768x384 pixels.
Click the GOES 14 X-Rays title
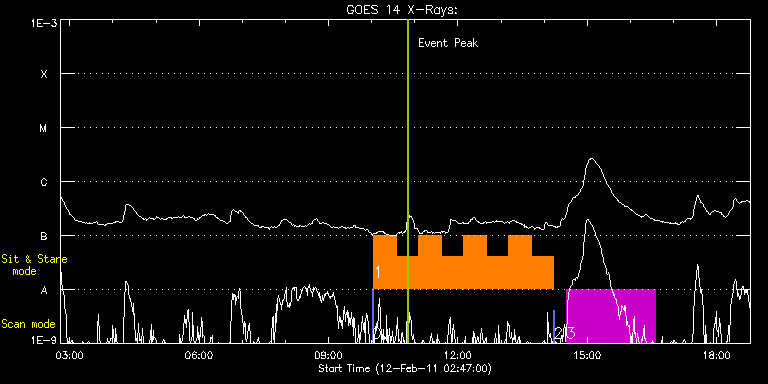tap(402, 10)
